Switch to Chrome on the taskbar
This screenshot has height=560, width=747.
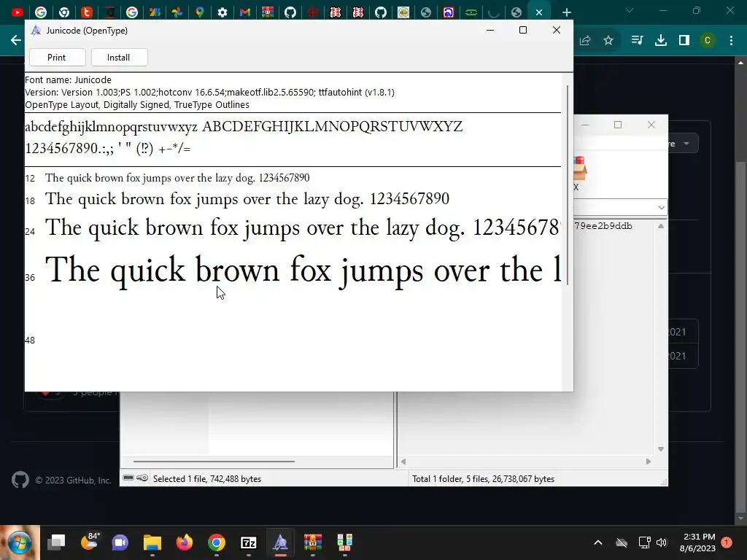click(x=216, y=542)
